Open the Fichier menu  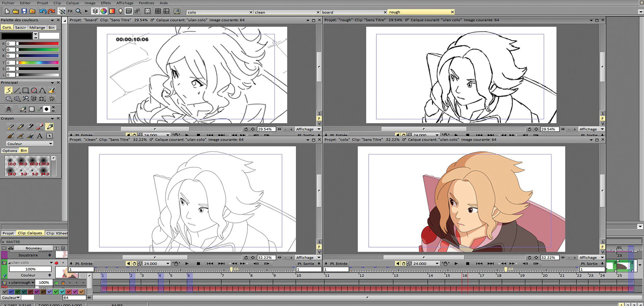(x=8, y=3)
